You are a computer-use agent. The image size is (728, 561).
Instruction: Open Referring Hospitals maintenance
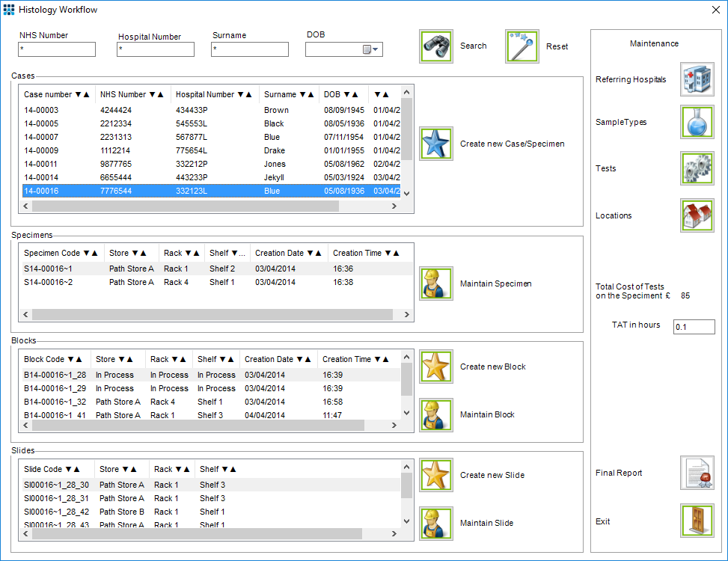(697, 79)
